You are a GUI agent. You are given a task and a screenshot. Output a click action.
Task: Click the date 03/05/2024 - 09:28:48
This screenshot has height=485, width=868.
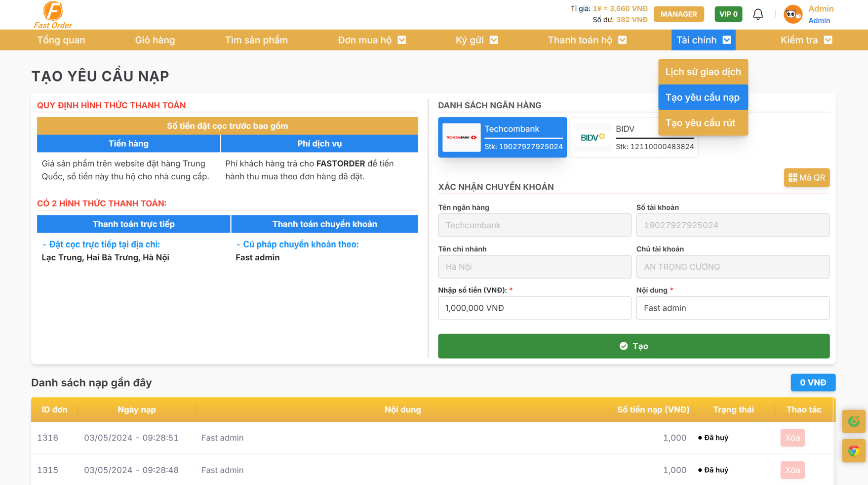(x=131, y=470)
